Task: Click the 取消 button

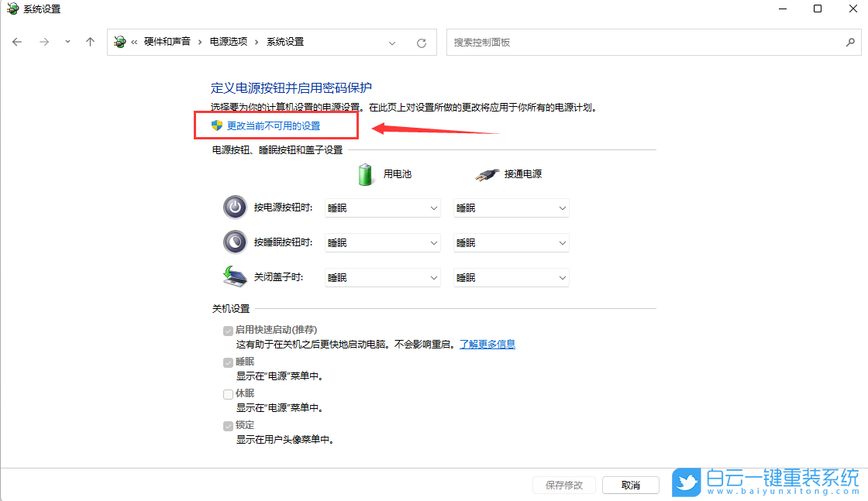Action: point(630,485)
